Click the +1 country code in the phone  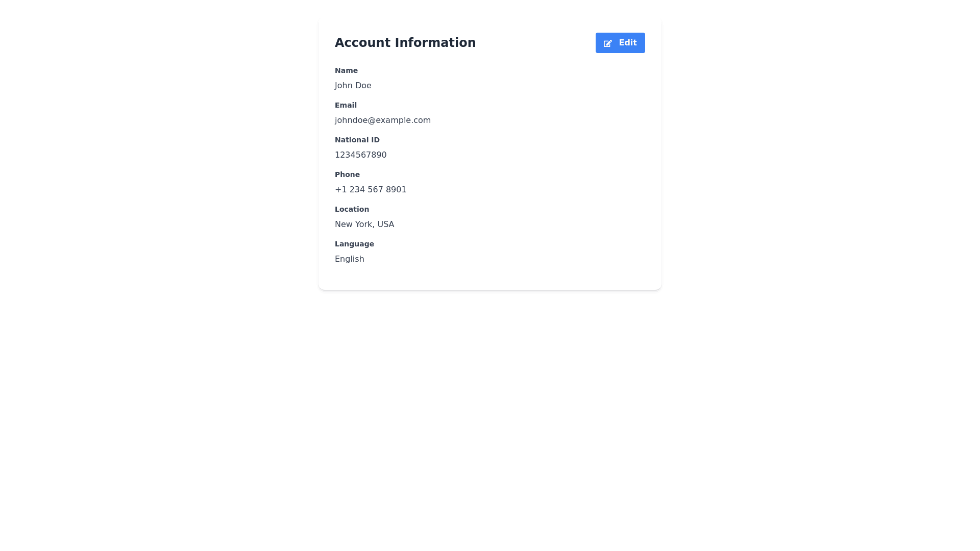(340, 190)
